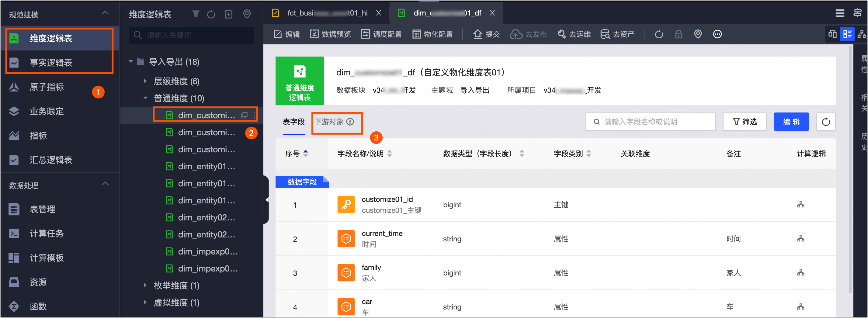The height and width of the screenshot is (318, 868).
Task: Click 去运维 in the toolbar
Action: point(574,34)
